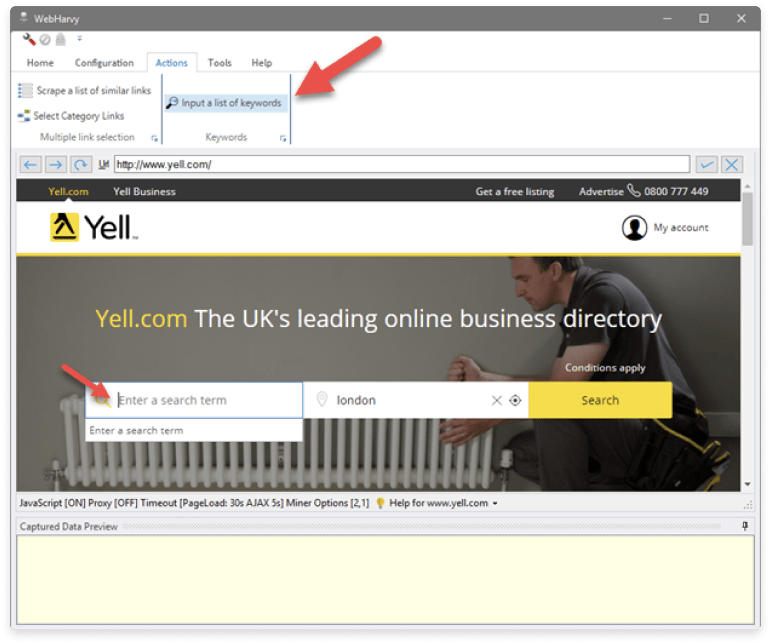Expand the Multiple link selection group launcher
Viewport: 771px width, 644px height.
pos(154,138)
